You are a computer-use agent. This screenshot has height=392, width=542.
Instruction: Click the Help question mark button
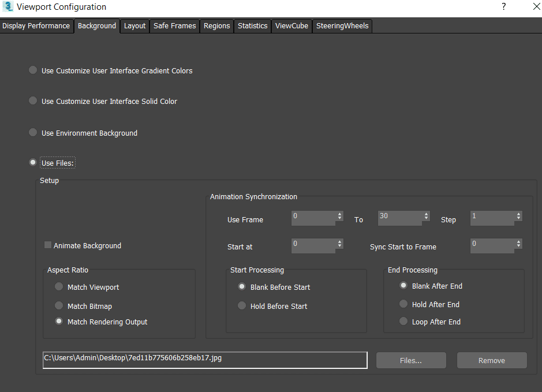click(x=504, y=6)
